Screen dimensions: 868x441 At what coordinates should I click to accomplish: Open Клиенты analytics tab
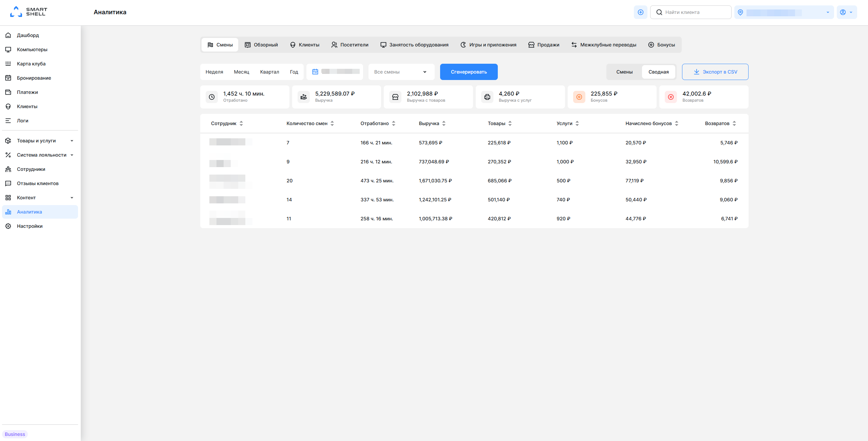point(304,45)
